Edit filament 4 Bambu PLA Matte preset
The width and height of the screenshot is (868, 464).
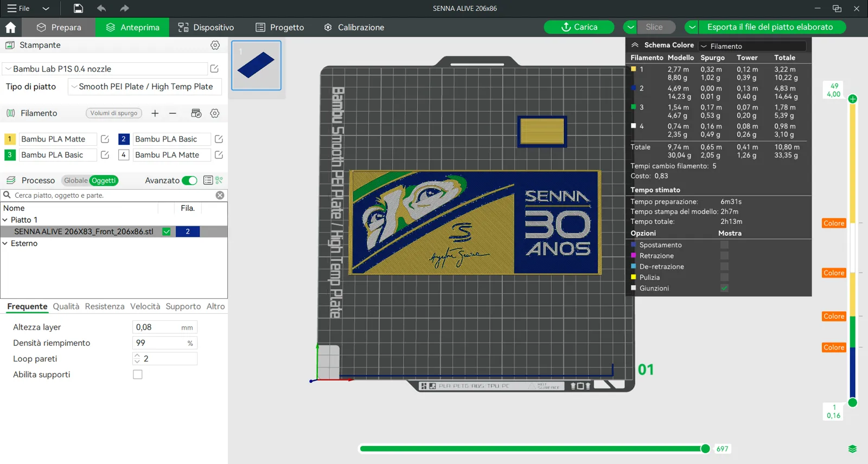pos(219,155)
